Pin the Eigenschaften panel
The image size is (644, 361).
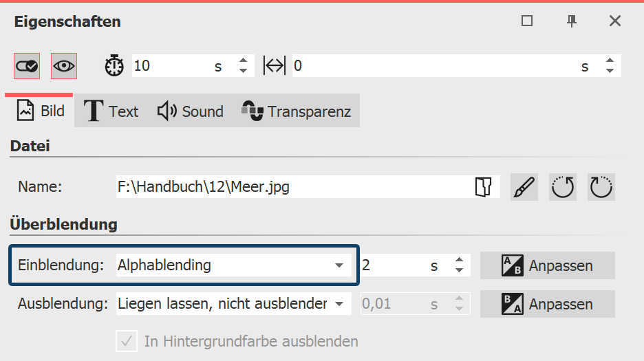pos(572,21)
